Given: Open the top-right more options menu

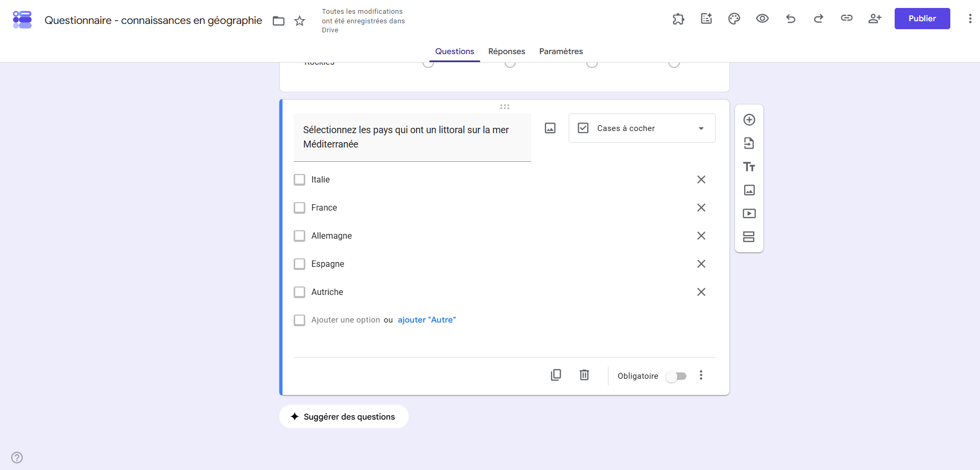Looking at the screenshot, I should [970, 19].
